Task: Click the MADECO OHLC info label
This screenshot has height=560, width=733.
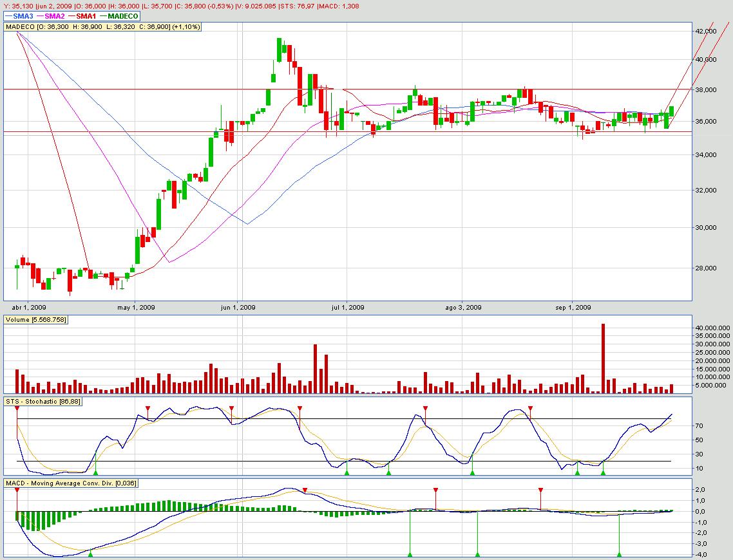Action: [103, 27]
